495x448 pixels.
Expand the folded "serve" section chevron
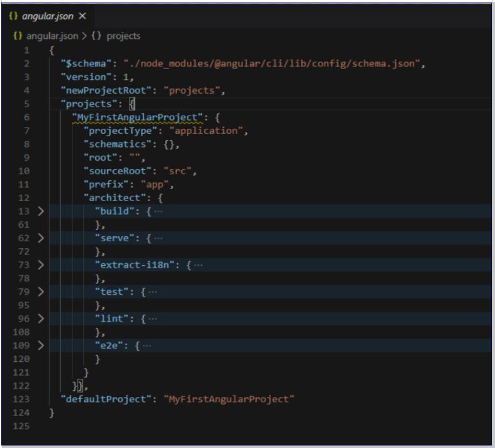tap(40, 238)
